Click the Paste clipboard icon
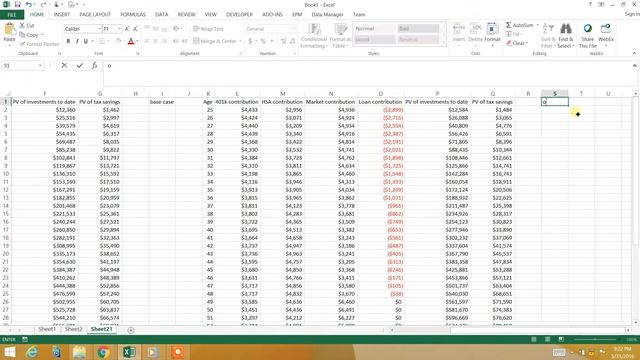This screenshot has width=640, height=360. [9, 29]
